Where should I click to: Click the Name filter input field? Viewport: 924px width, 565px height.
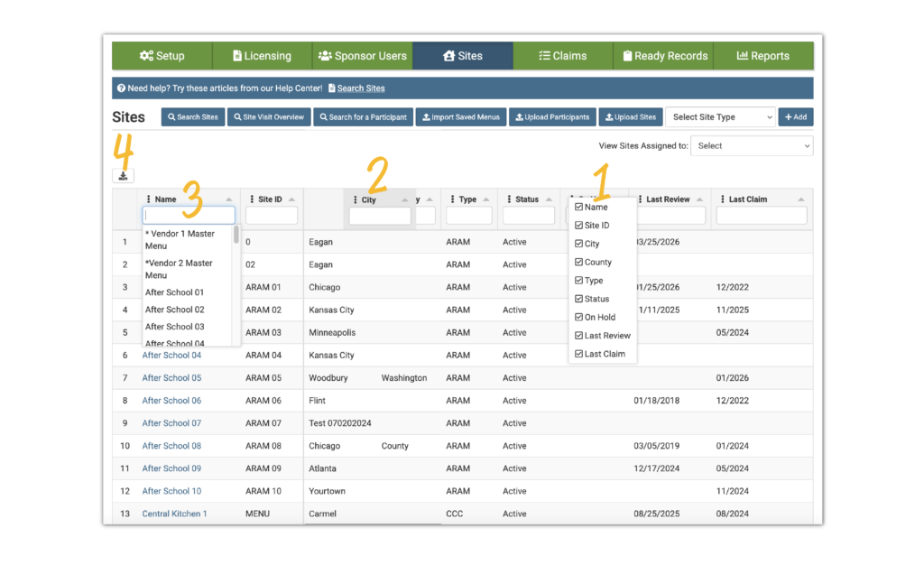click(189, 215)
